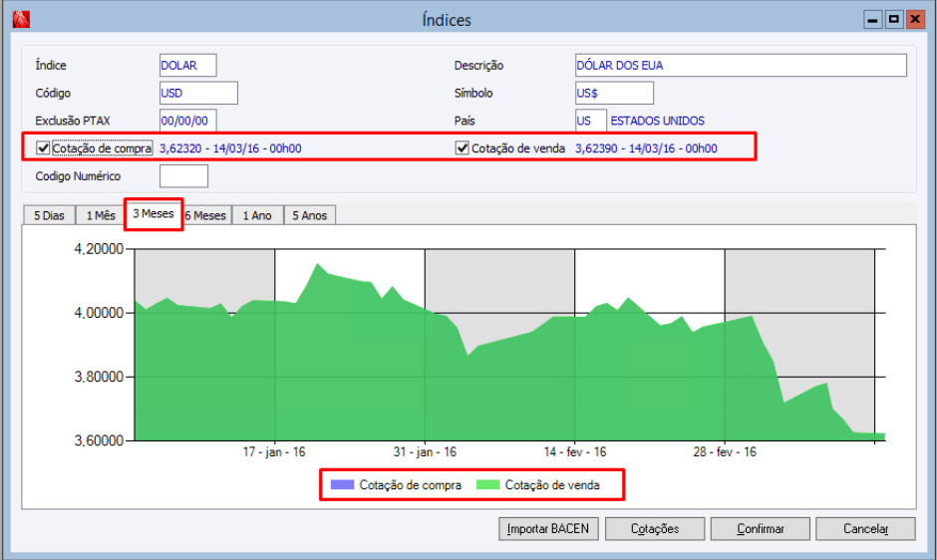
Task: Click the Exclusão PTAX date field
Action: click(x=187, y=121)
